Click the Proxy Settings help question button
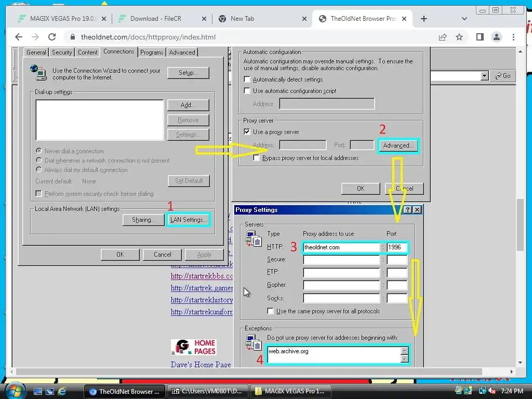The image size is (532, 399). tap(408, 210)
